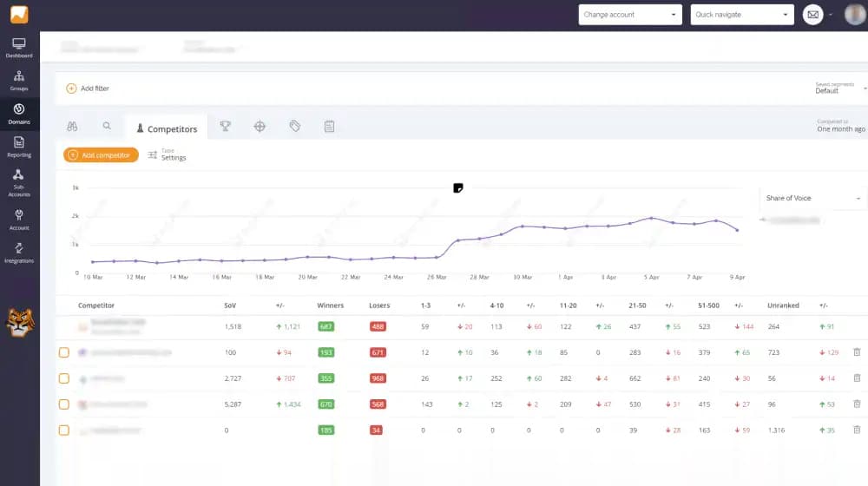Click the 1,518 SoV value
868x486 pixels.
coord(233,326)
